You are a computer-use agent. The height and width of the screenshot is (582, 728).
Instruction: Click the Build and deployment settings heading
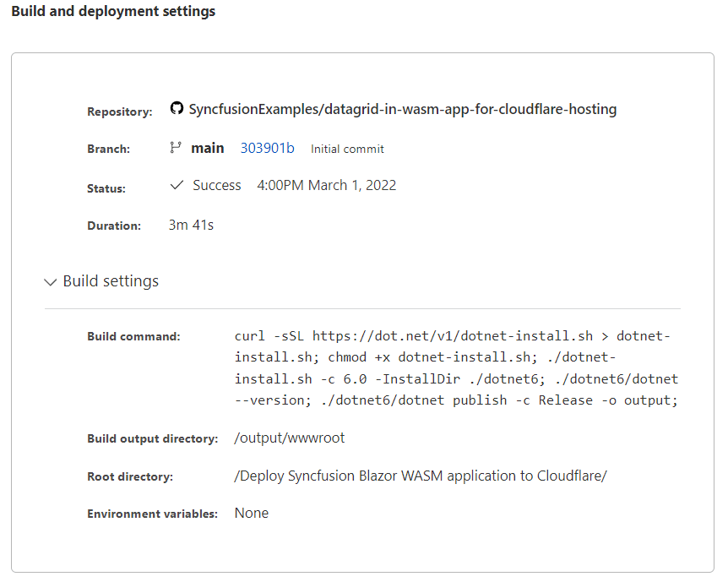tap(113, 12)
